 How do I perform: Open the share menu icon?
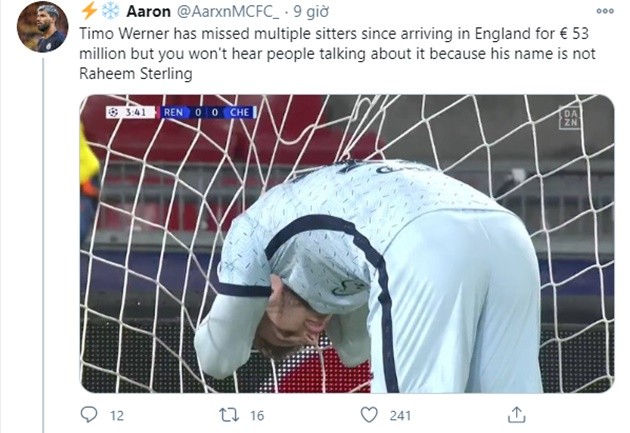pos(517,415)
